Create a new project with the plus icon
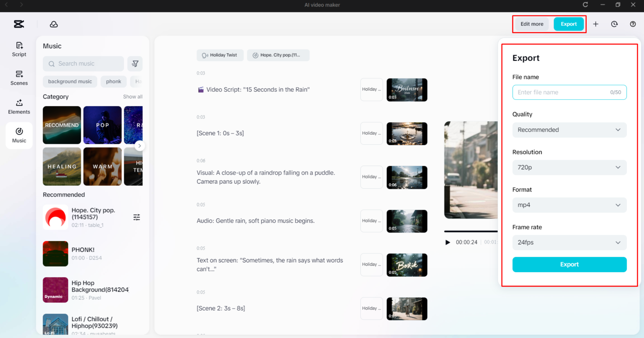 596,24
